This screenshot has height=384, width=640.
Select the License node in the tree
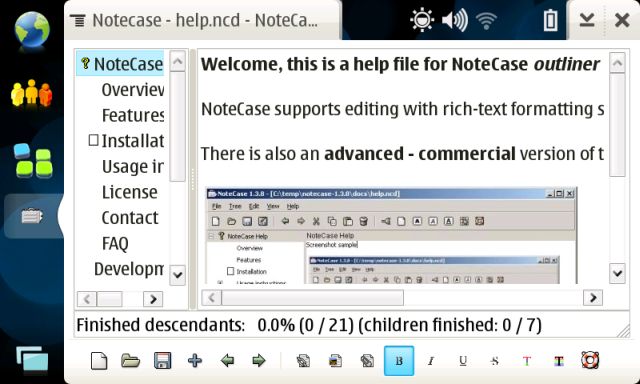pos(129,192)
